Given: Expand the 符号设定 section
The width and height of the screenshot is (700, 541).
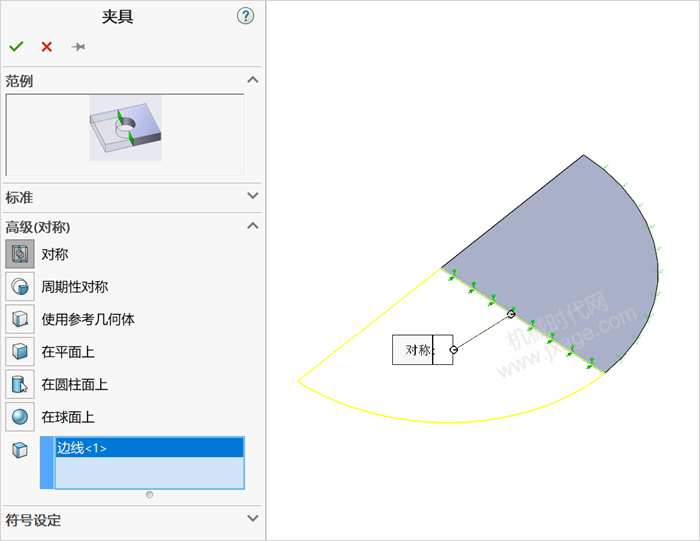Looking at the screenshot, I should [253, 518].
